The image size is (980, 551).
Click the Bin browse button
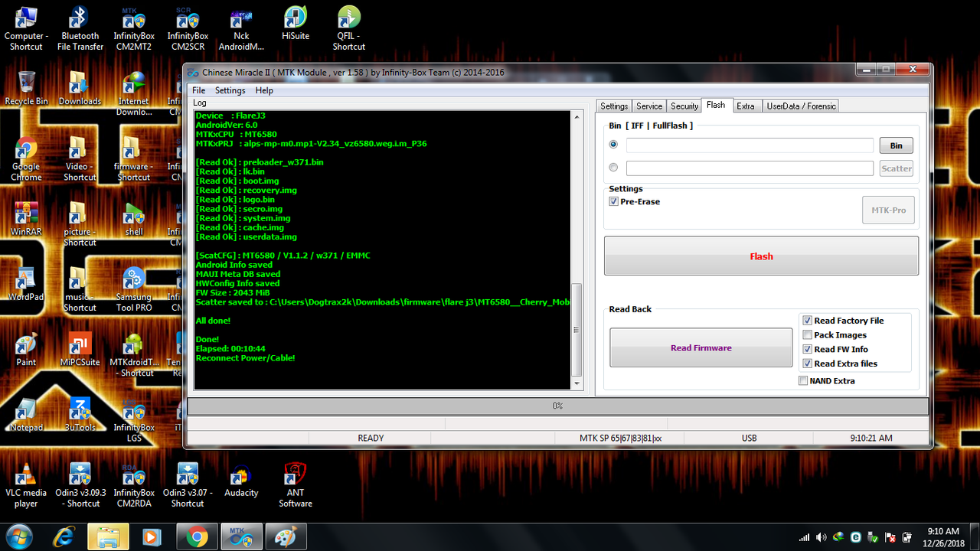(x=896, y=145)
